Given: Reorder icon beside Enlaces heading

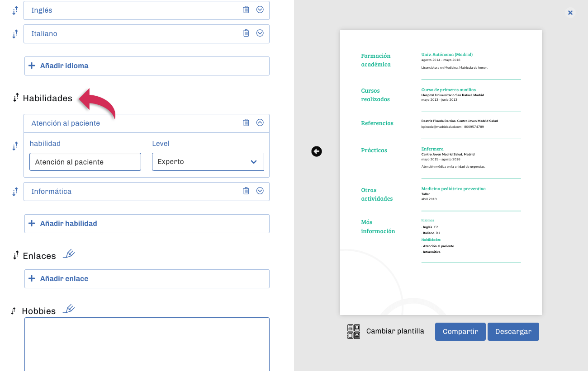Looking at the screenshot, I should pos(16,255).
